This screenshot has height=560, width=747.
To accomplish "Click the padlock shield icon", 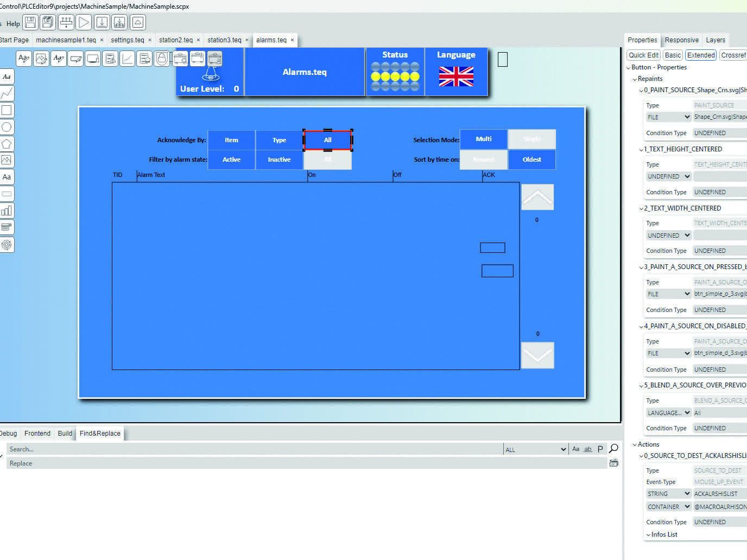I will [162, 59].
